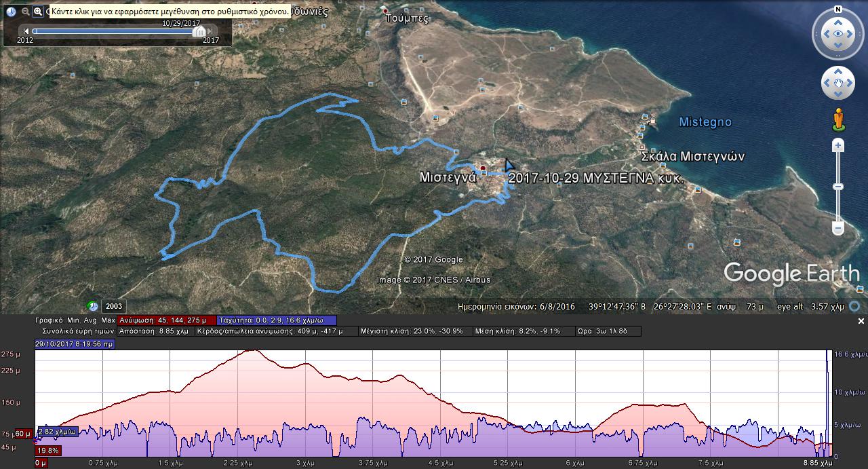Click the Street View pegman icon
The height and width of the screenshot is (469, 868).
(838, 119)
